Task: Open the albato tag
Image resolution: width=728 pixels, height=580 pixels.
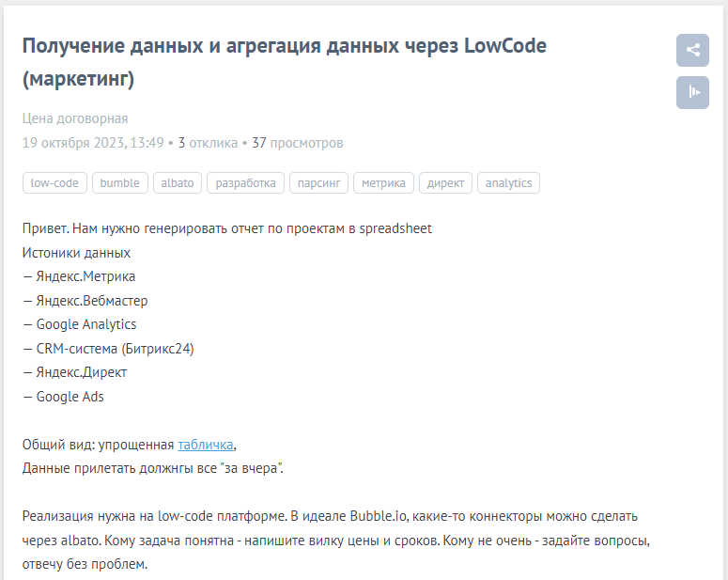Action: pyautogui.click(x=178, y=182)
